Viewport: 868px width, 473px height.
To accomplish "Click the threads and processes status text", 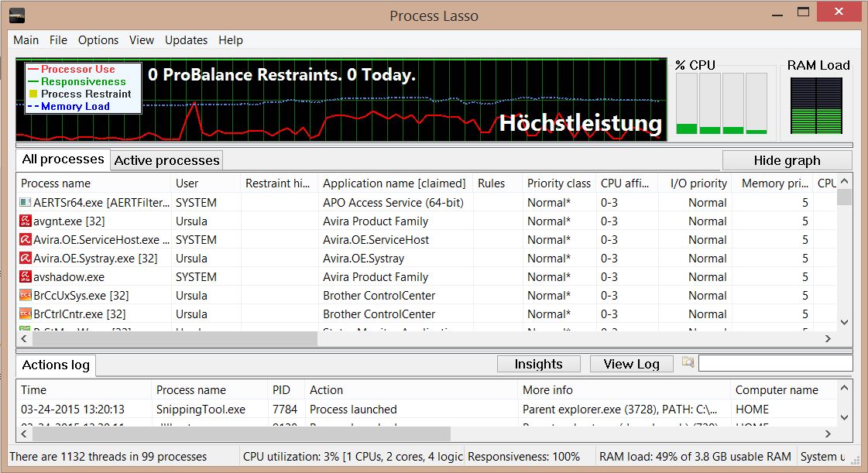I will click(x=108, y=457).
